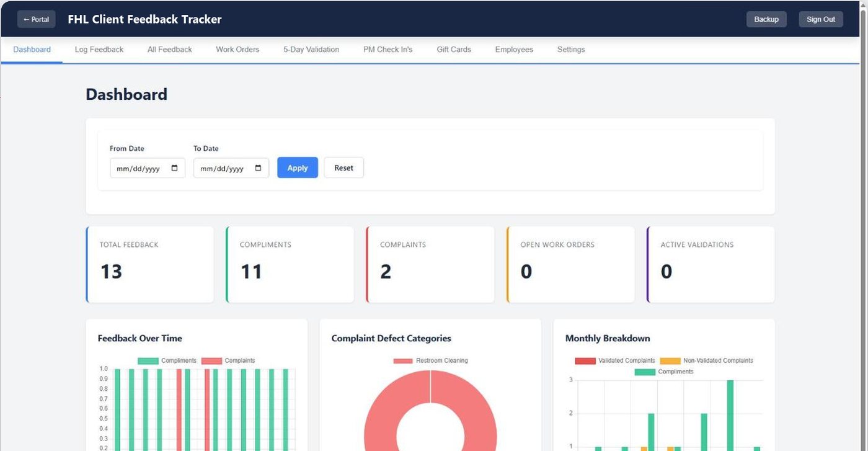Click the Complaint Defect Categories title

coord(391,338)
